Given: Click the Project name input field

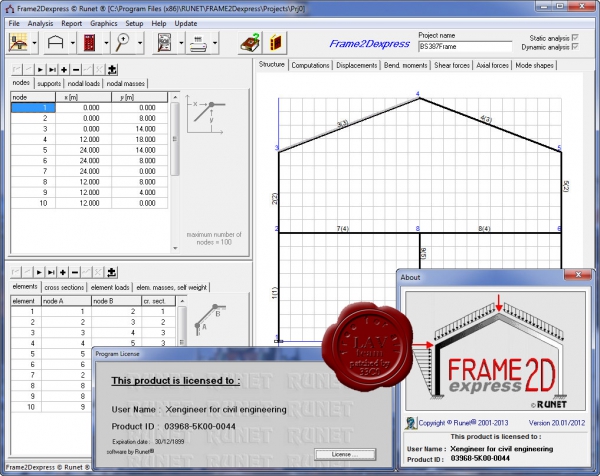Looking at the screenshot, I should 465,47.
